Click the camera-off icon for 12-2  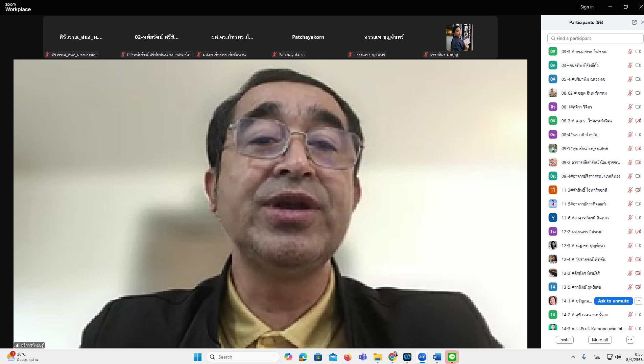pyautogui.click(x=638, y=232)
